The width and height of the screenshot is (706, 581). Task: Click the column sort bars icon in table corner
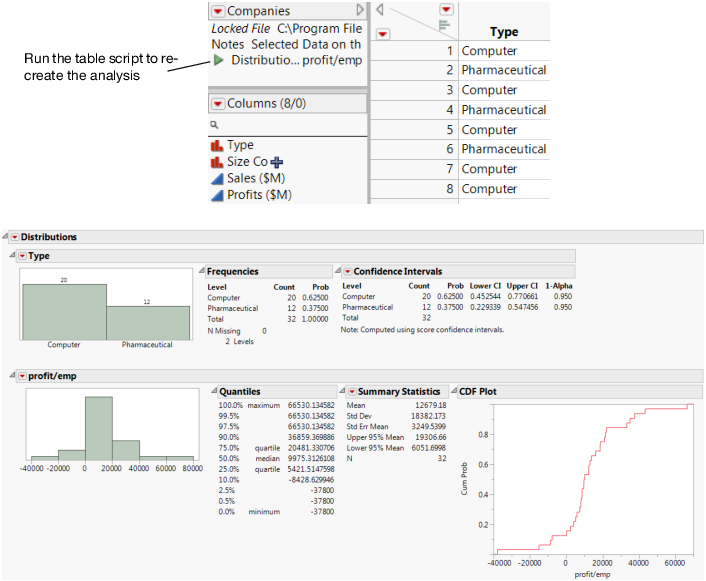click(x=445, y=24)
